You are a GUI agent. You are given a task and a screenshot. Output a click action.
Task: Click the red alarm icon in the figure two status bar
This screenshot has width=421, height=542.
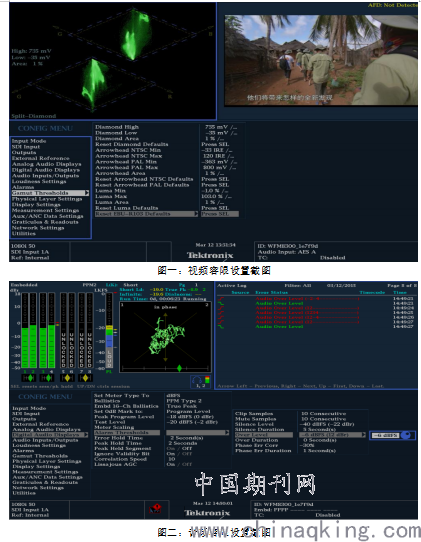coord(155,508)
